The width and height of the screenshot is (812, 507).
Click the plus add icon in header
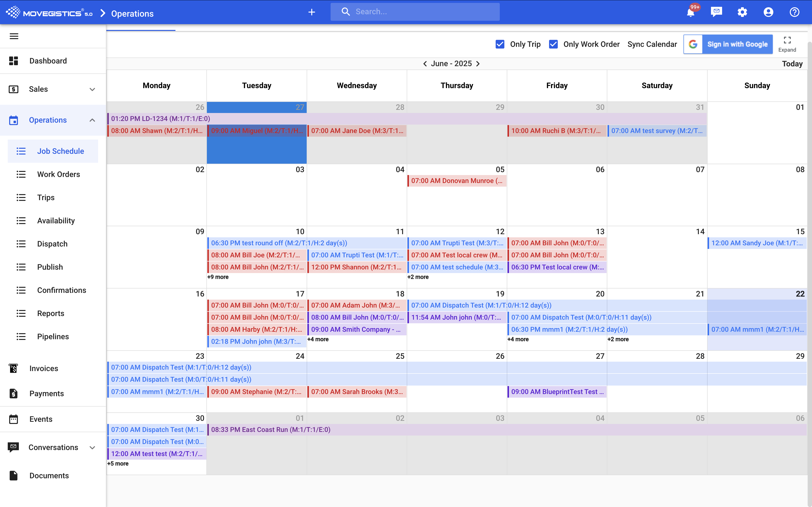coord(312,12)
